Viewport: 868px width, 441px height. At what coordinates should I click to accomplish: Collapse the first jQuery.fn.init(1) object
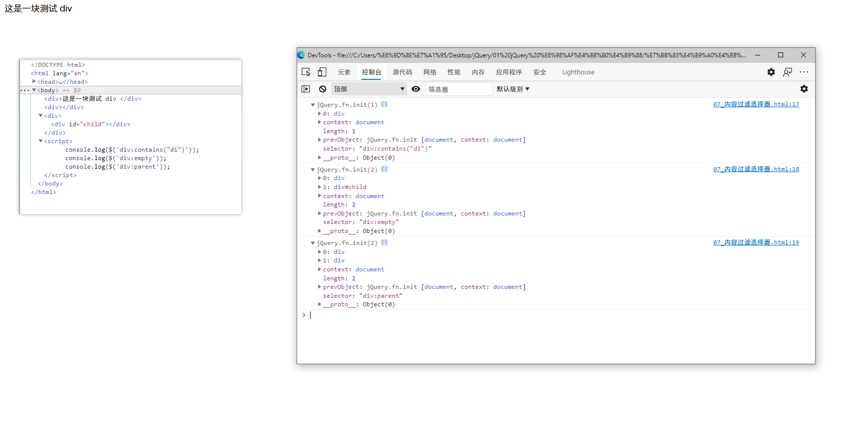[313, 105]
